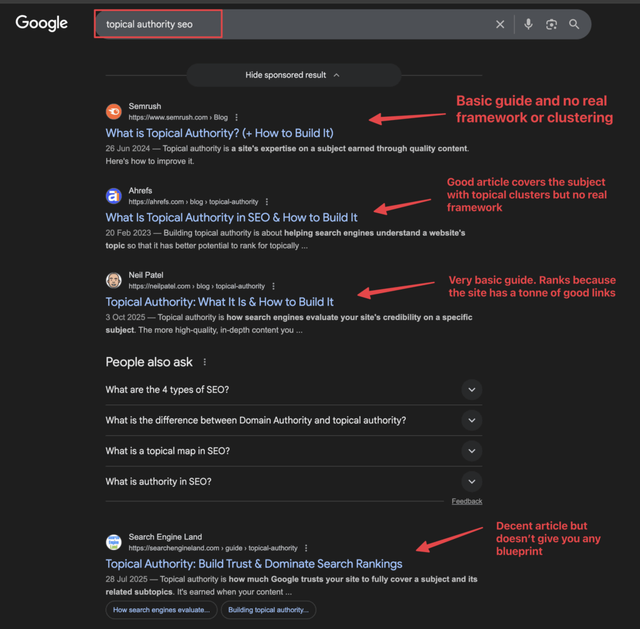Click the magnifying glass search button
640x629 pixels.
point(574,24)
